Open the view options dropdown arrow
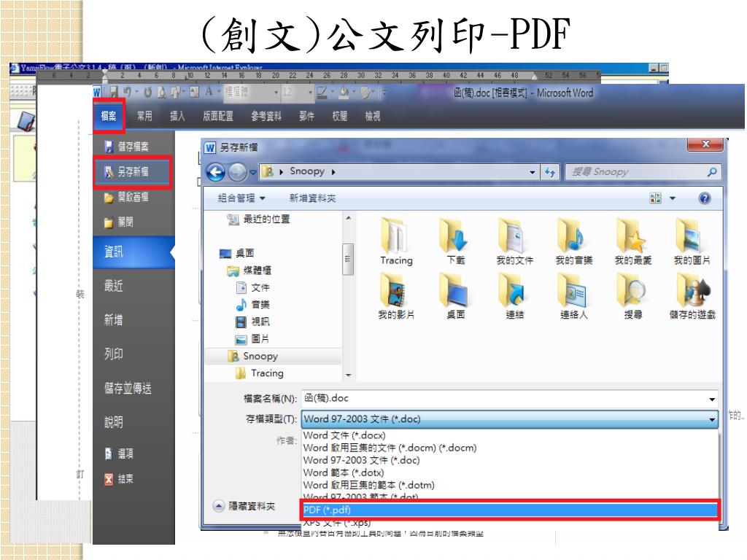 click(673, 198)
